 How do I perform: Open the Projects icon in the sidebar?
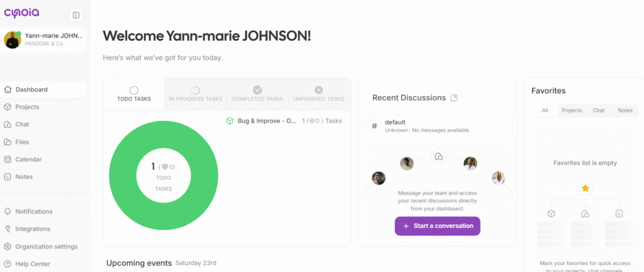[x=8, y=107]
